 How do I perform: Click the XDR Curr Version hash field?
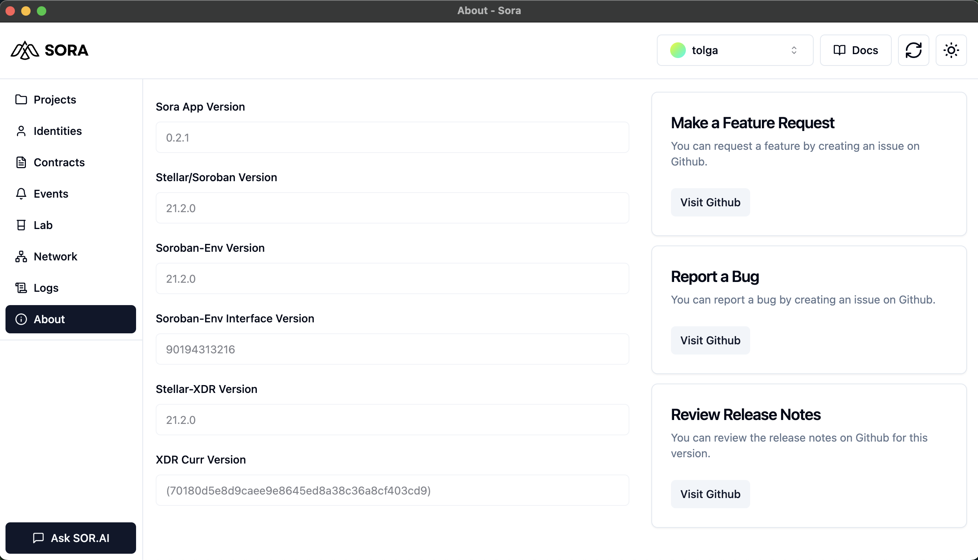click(x=393, y=490)
